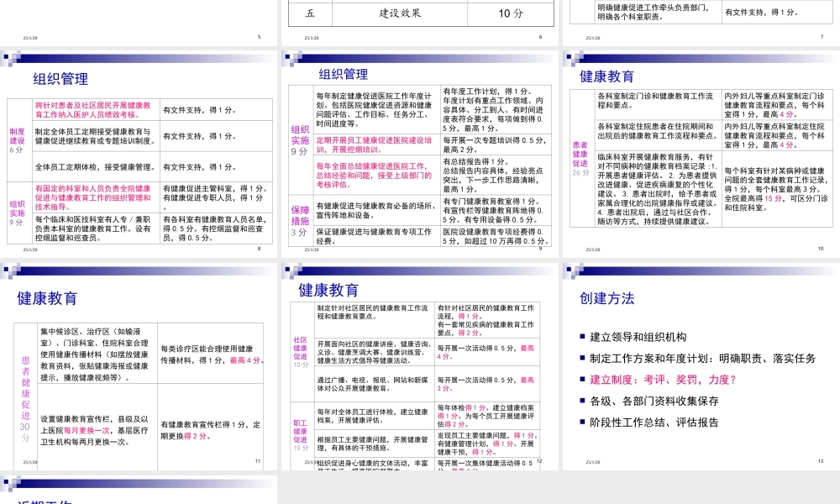The image size is (840, 504).
Task: Click the decorative squares icon atop slide 9
Action: point(292,59)
